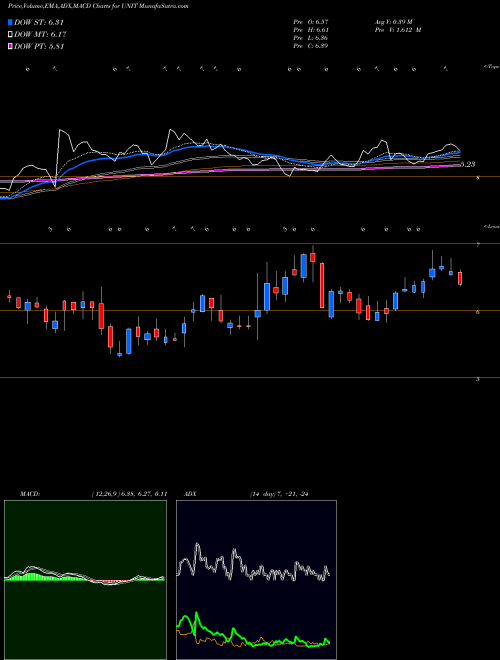The width and height of the screenshot is (500, 660).
Task: Click the 'Pre C: 6.39' close value
Action: pos(311,46)
